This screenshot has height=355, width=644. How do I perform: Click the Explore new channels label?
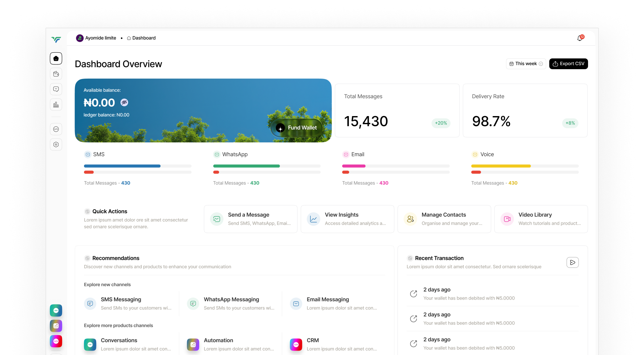tap(107, 285)
